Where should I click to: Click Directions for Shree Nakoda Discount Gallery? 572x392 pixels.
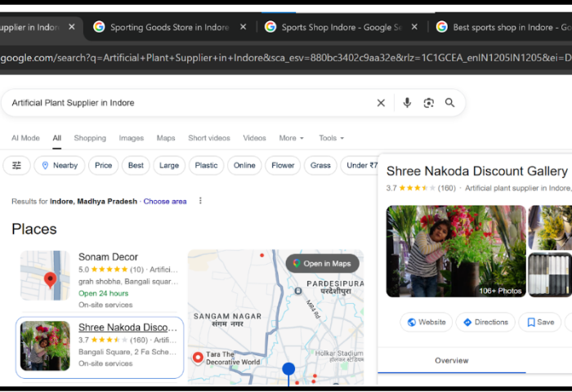[485, 322]
